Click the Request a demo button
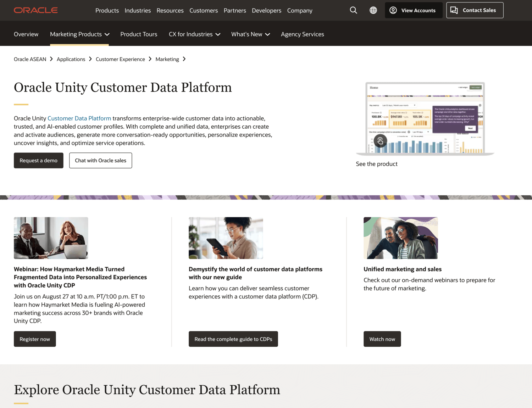532x408 pixels. (38, 160)
